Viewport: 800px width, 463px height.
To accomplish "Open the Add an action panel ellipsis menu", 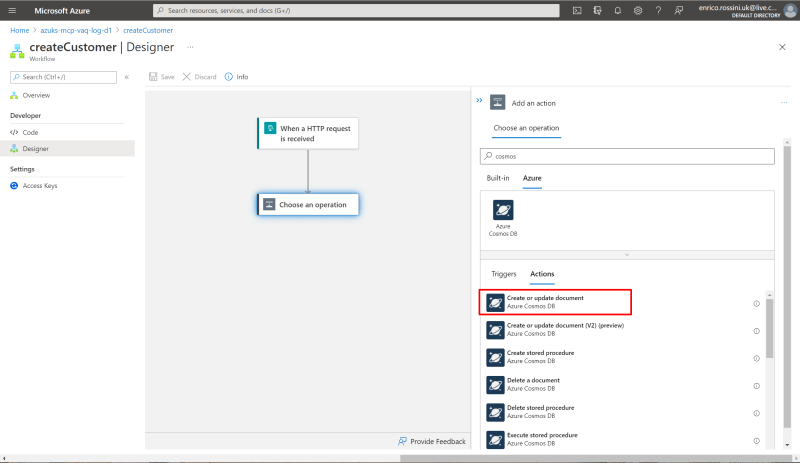I will [x=784, y=103].
